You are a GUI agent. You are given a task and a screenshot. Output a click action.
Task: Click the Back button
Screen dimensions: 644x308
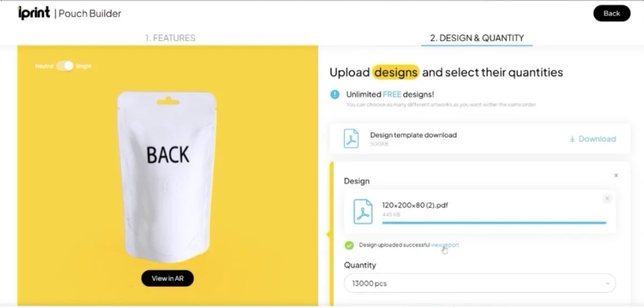pos(612,13)
